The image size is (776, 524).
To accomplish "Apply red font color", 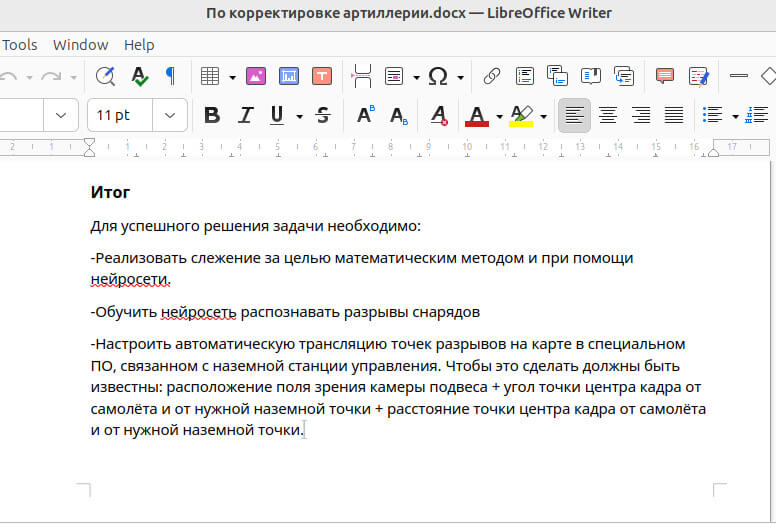I will click(x=477, y=116).
